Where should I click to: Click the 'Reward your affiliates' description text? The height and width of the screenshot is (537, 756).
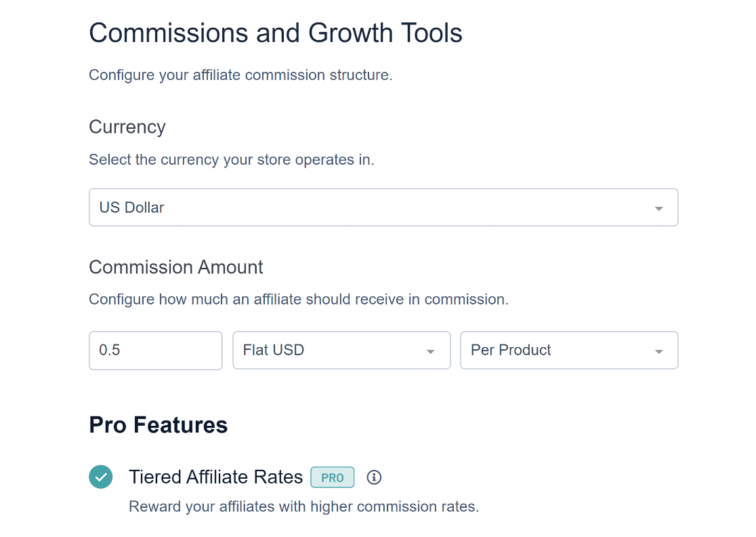pos(303,506)
